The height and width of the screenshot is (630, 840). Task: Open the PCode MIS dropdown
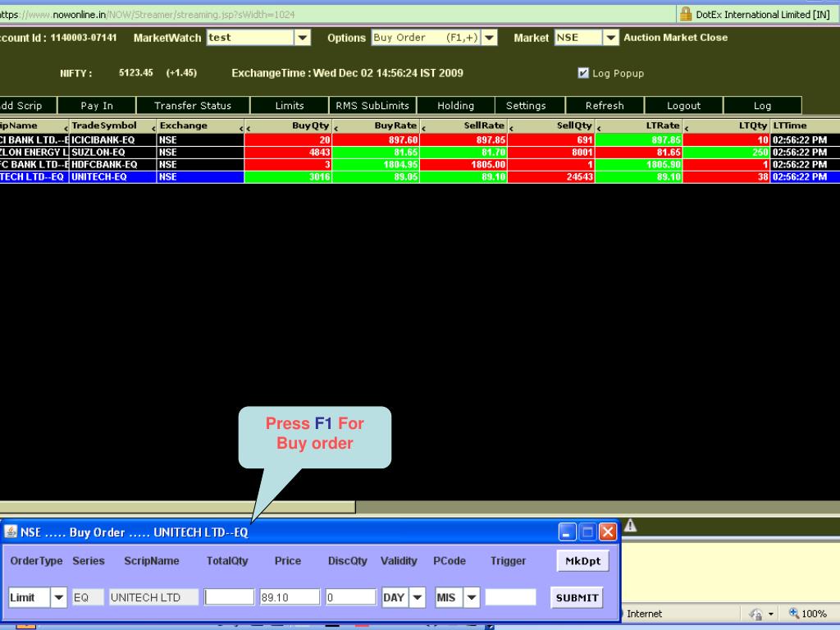coord(472,597)
